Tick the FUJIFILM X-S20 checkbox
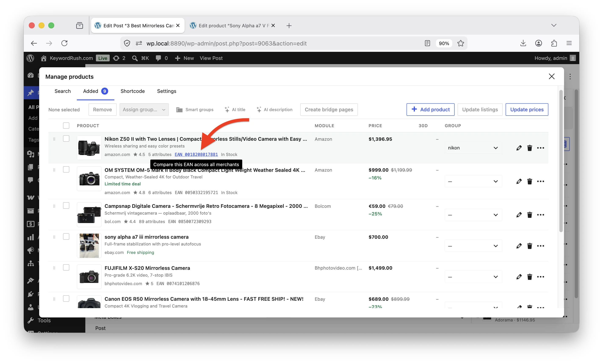Screen dimensions: 603x364 coord(66,267)
